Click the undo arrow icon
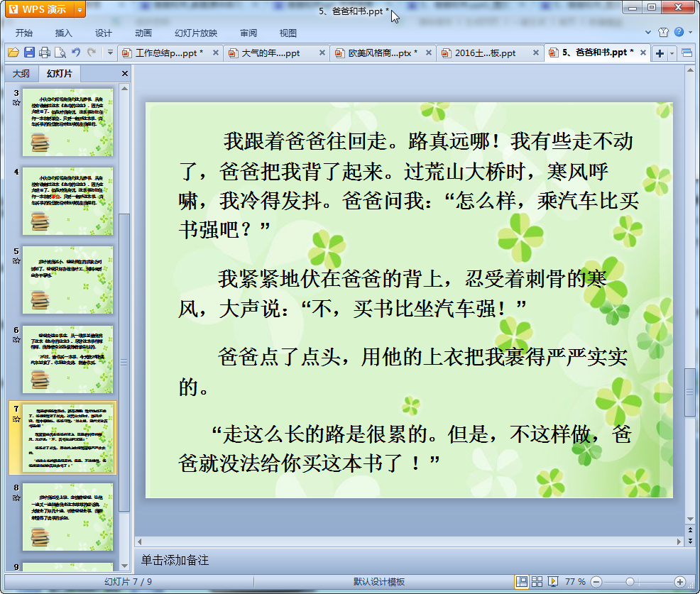 pos(76,53)
